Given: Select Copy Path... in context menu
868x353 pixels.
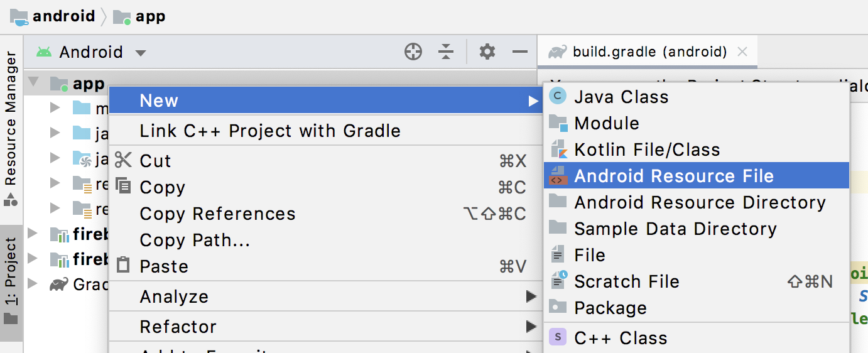Looking at the screenshot, I should tap(195, 240).
